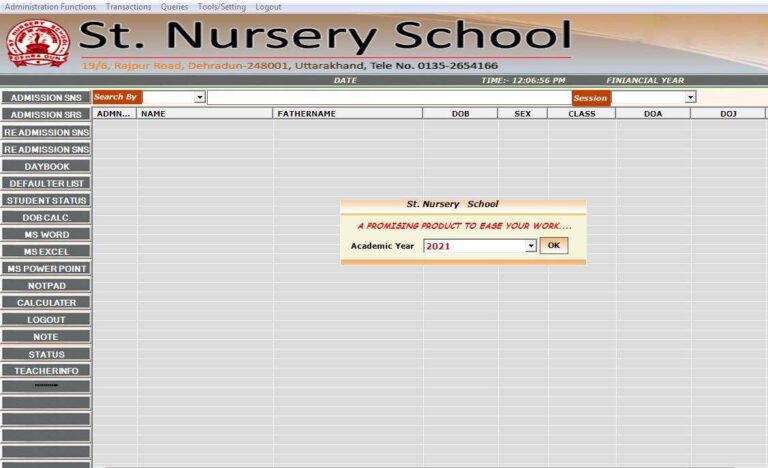
Task: Click the NAME column header
Action: [x=205, y=114]
